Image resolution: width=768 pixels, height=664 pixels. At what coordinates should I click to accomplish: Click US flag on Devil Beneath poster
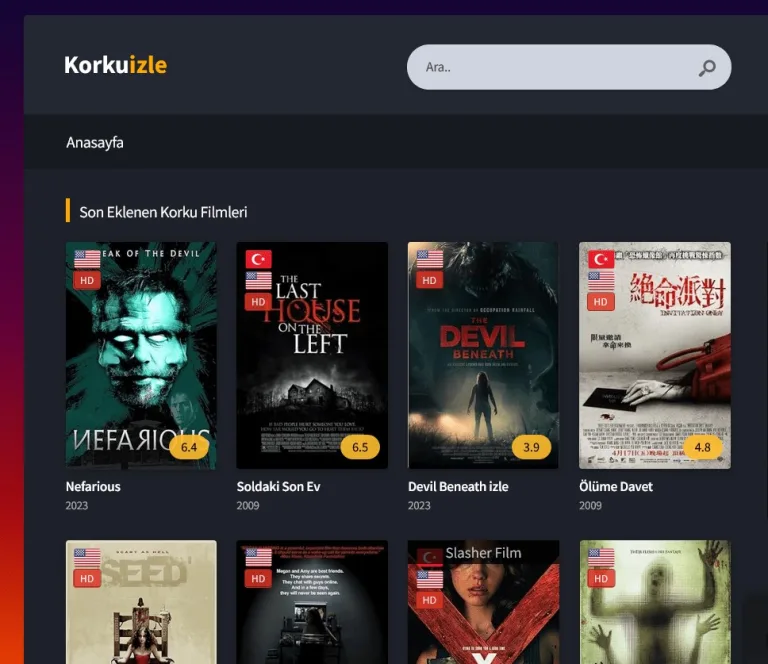pos(430,259)
